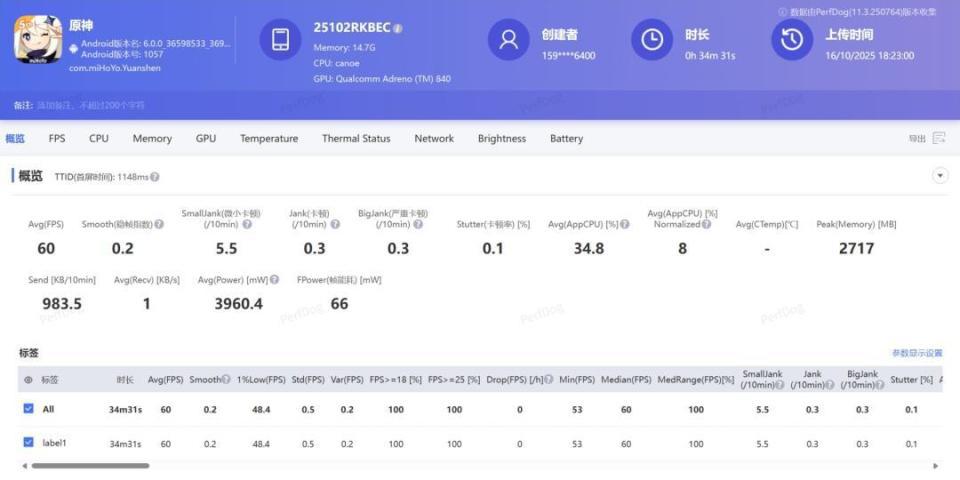Click the export icon next to 导出
Screen dimensions: 960x480
click(x=939, y=139)
